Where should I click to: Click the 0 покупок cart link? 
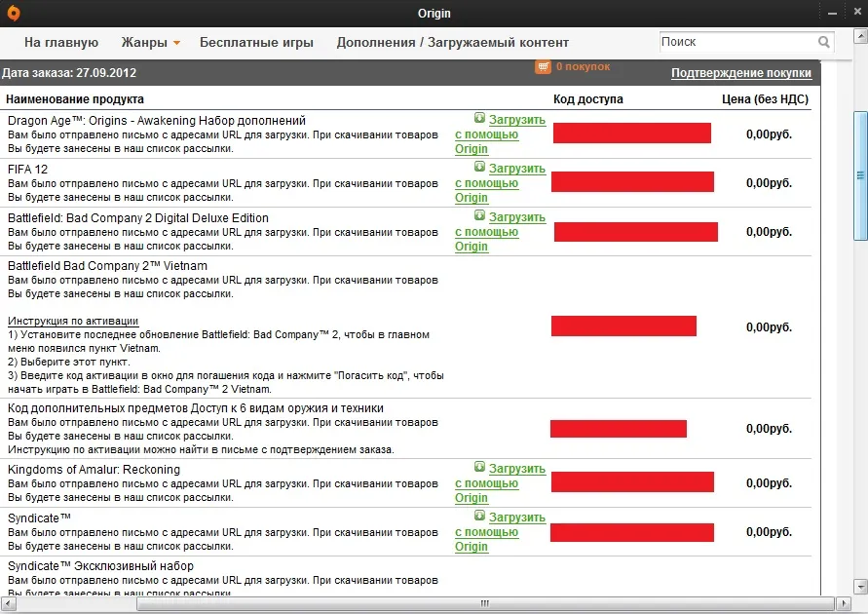(583, 66)
